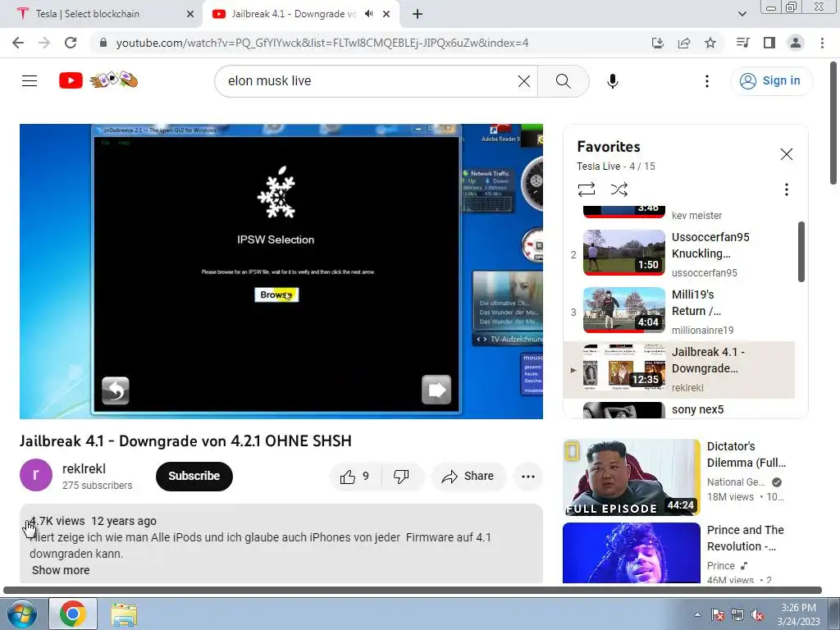Viewport: 840px width, 630px height.
Task: Run search with magnifier button
Action: click(x=563, y=81)
